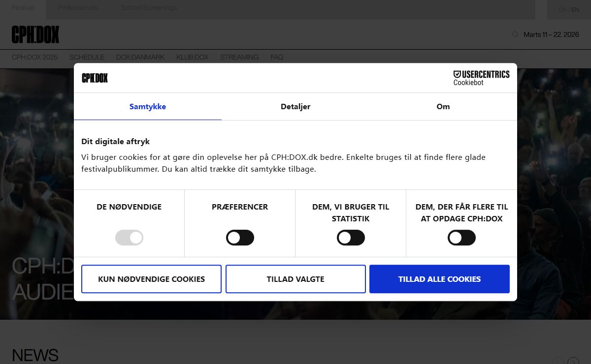Click Tillad alle cookies button
The height and width of the screenshot is (364, 591).
point(439,279)
